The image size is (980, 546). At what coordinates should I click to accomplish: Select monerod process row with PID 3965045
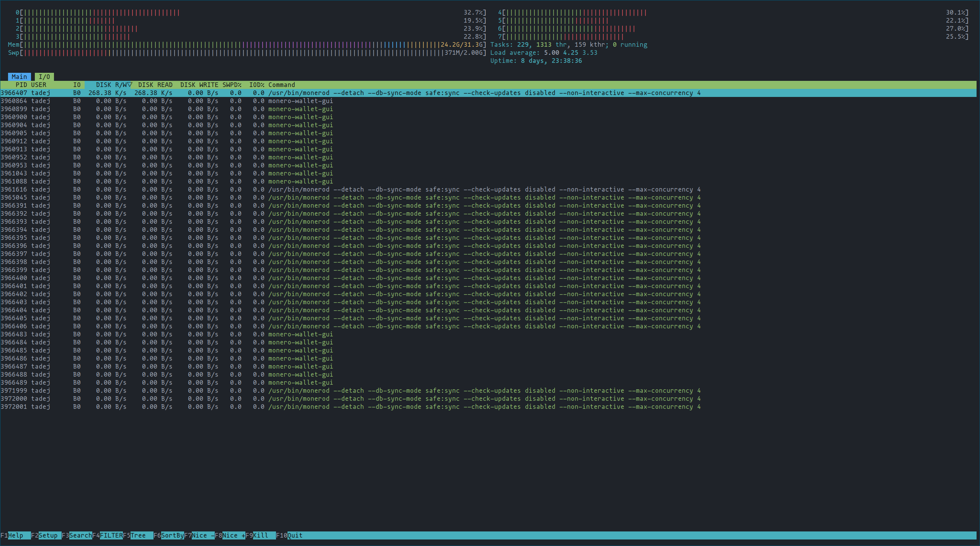[x=488, y=197]
